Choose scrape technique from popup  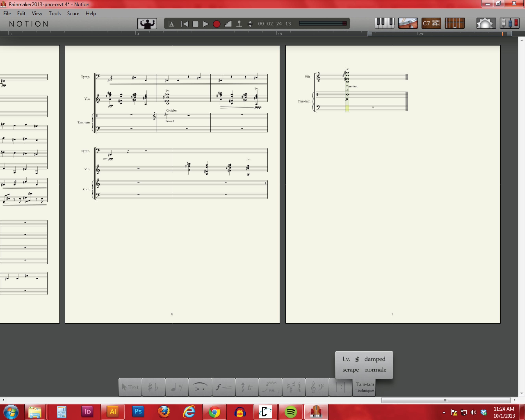pos(351,370)
